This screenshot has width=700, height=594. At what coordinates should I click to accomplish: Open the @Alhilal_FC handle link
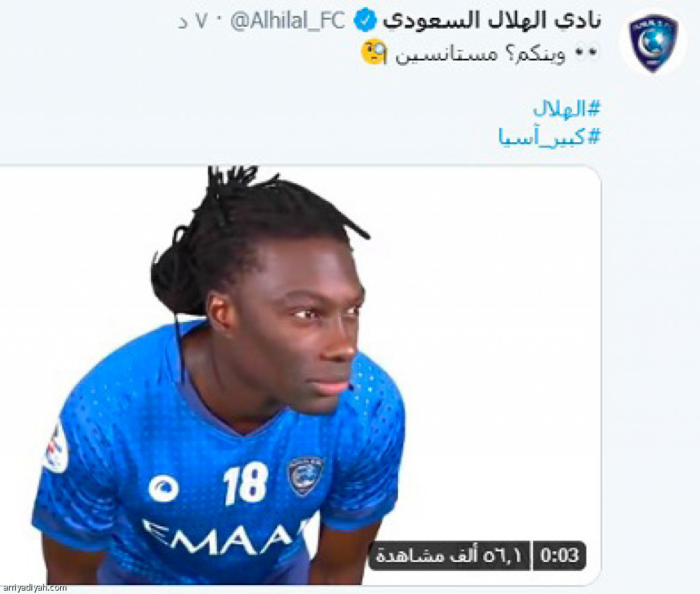(288, 21)
